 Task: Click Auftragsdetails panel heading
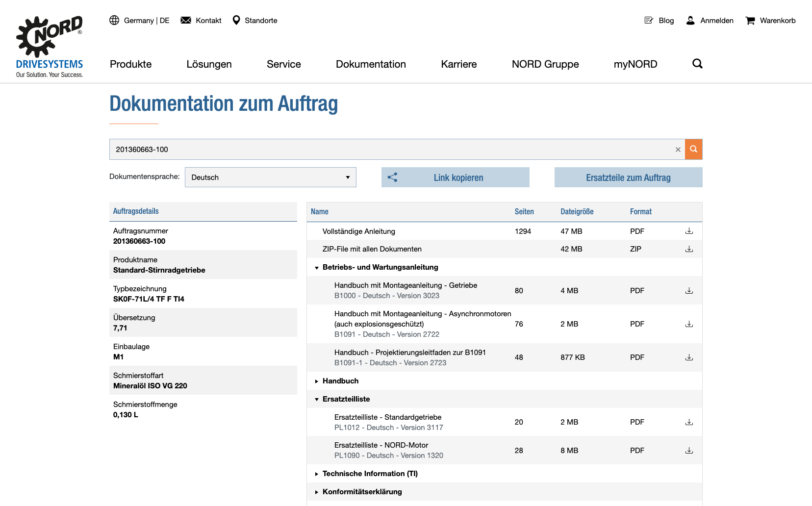(x=136, y=211)
